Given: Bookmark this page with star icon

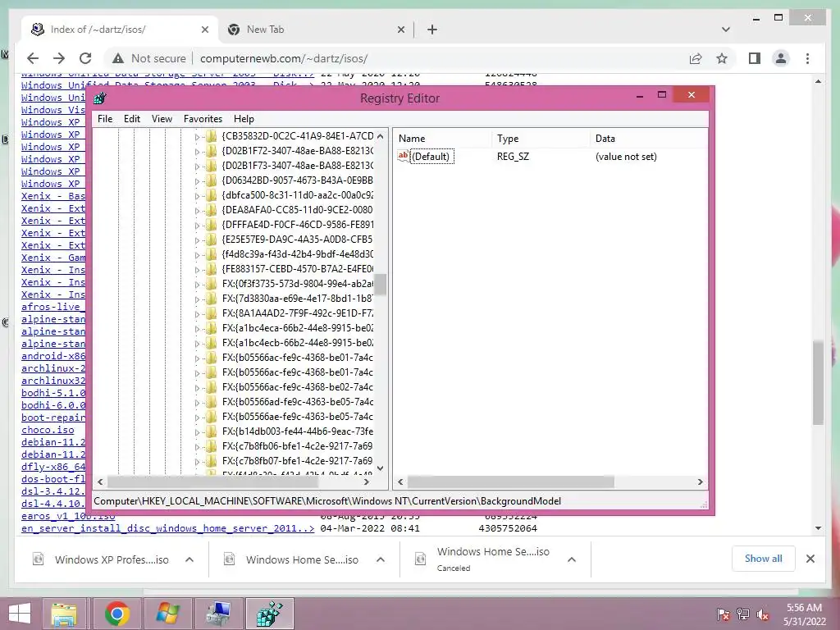Looking at the screenshot, I should pos(722,58).
